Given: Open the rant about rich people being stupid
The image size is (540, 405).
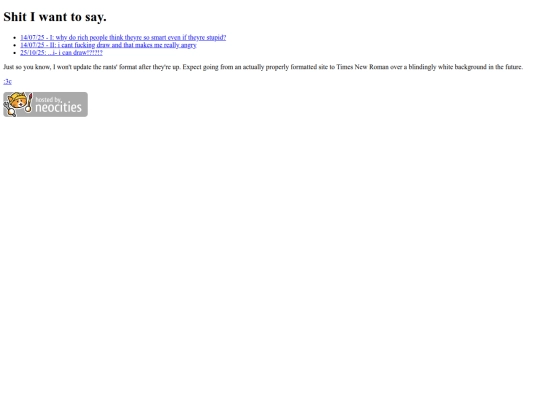Looking at the screenshot, I should click(x=123, y=37).
